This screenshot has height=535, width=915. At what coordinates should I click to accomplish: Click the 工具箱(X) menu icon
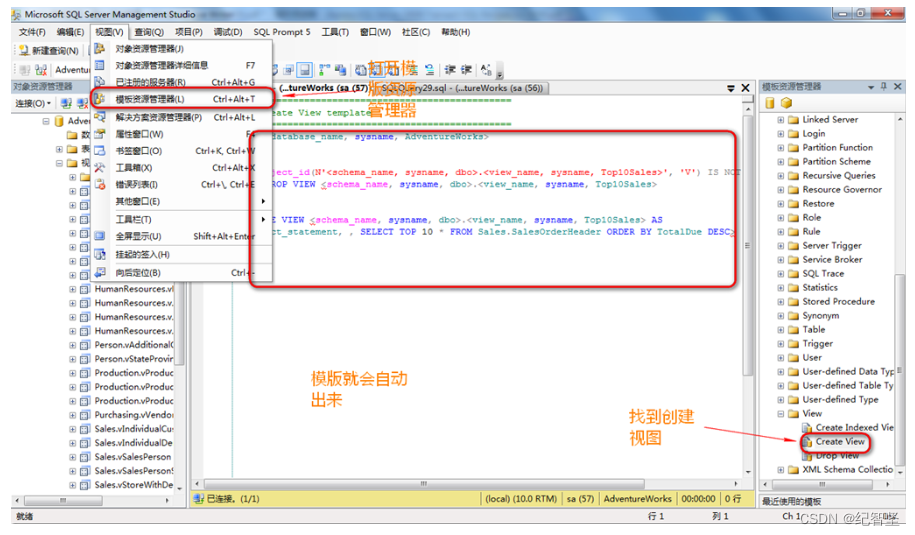tap(100, 167)
